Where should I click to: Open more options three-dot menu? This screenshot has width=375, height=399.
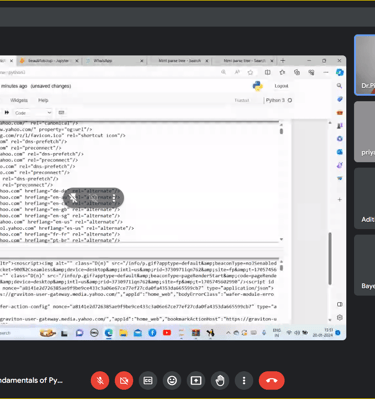tap(244, 380)
